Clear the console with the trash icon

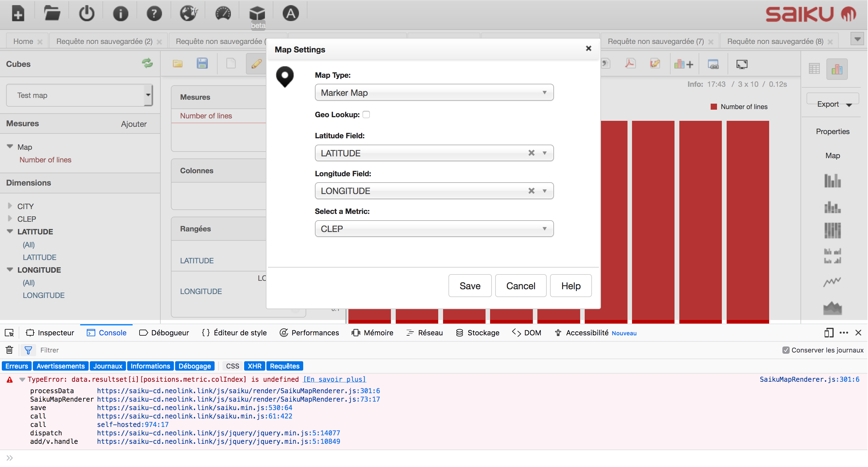click(x=9, y=350)
